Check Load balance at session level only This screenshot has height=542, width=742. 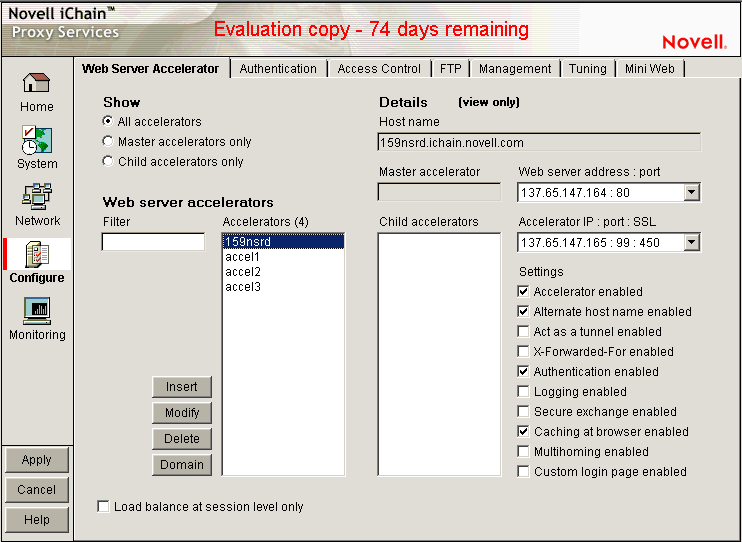(x=103, y=506)
